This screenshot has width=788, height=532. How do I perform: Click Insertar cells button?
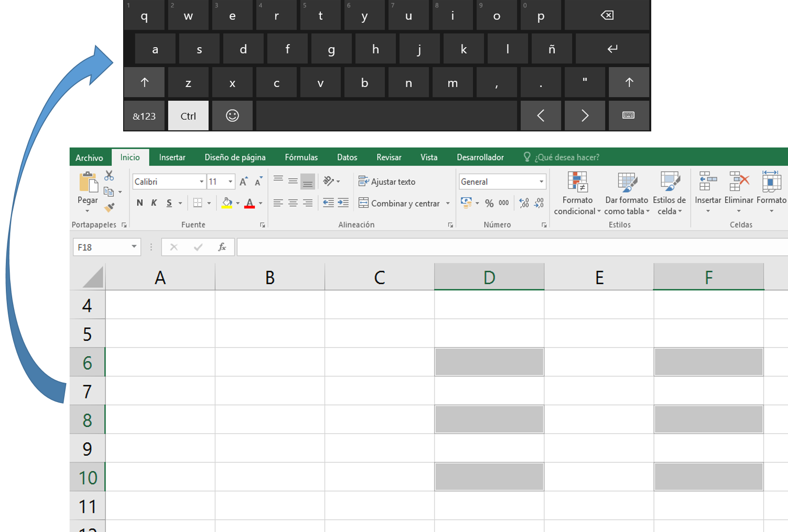[x=708, y=192]
